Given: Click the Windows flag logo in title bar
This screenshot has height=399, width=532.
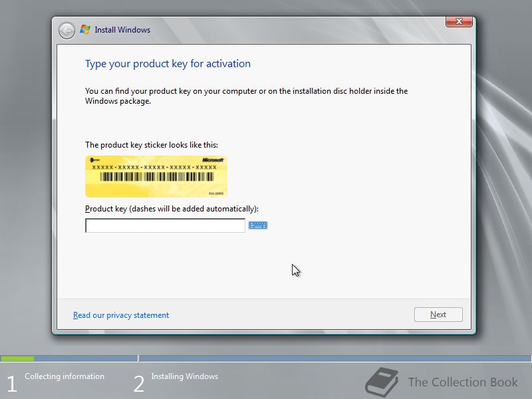Looking at the screenshot, I should pos(85,30).
